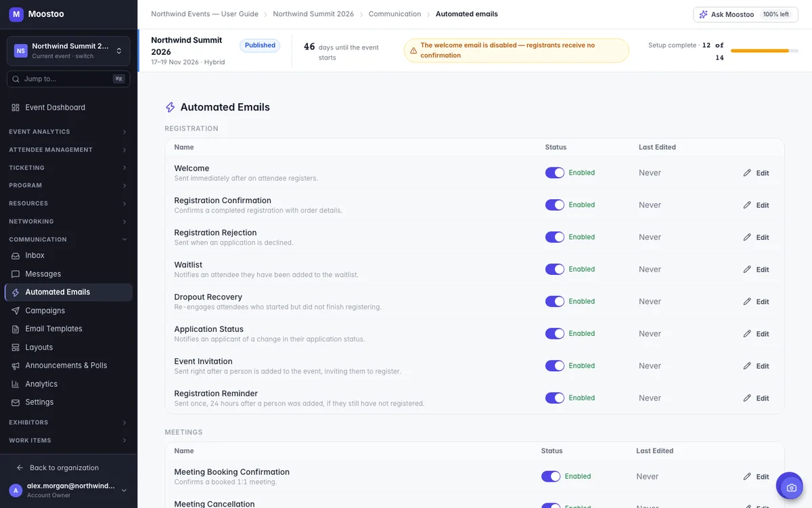Click the Event Dashboard grid icon
The width and height of the screenshot is (812, 508).
point(16,108)
